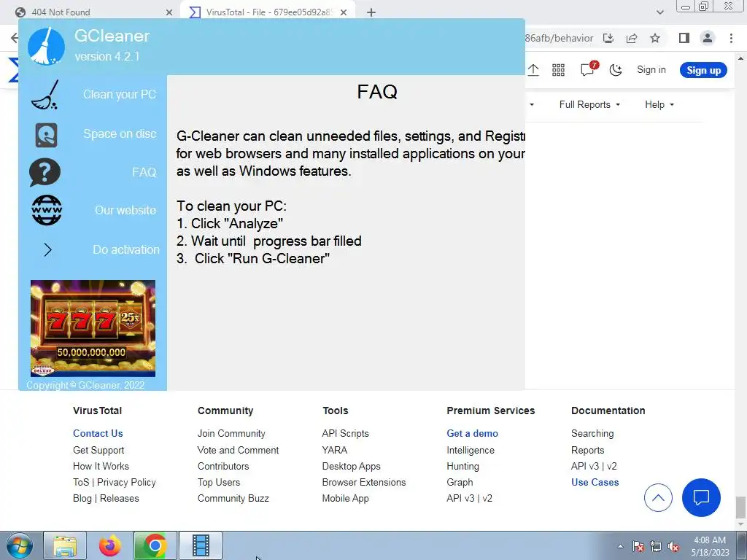The height and width of the screenshot is (560, 747).
Task: Open the How It Works link
Action: [x=101, y=466]
